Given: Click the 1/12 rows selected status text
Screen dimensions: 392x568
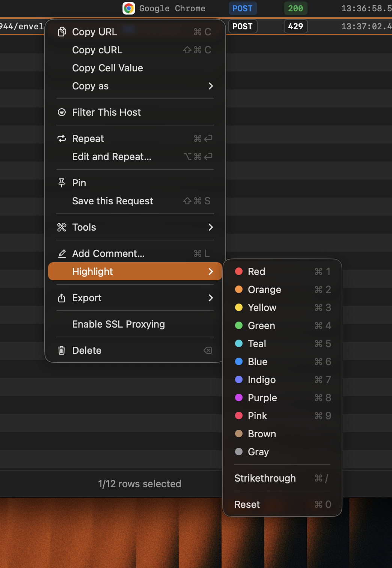Looking at the screenshot, I should coord(140,484).
